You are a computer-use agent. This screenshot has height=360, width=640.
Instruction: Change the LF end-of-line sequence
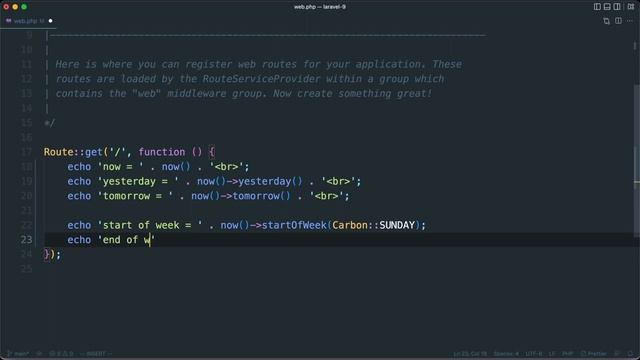pos(552,353)
